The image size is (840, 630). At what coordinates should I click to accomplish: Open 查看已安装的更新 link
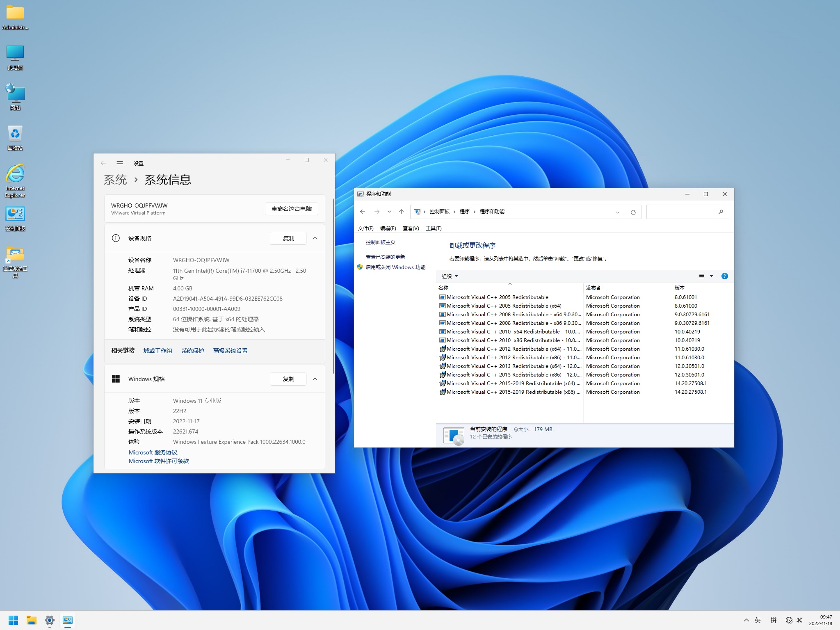(x=386, y=257)
